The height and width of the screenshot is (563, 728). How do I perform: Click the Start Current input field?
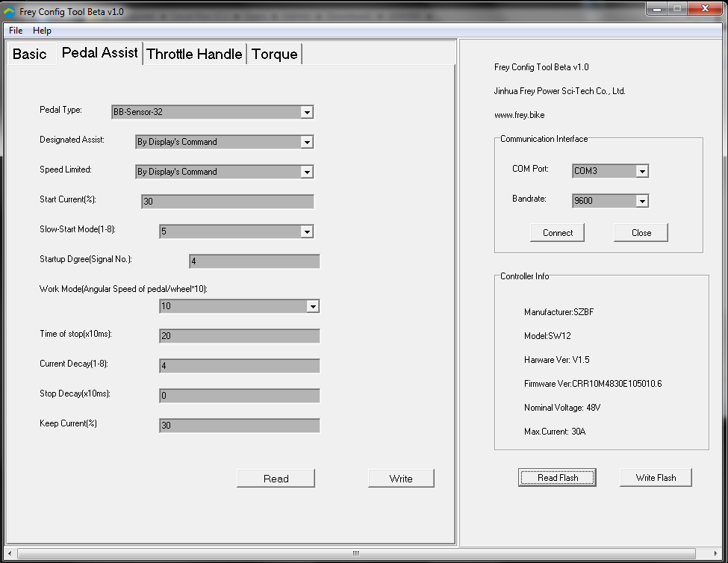(x=227, y=202)
